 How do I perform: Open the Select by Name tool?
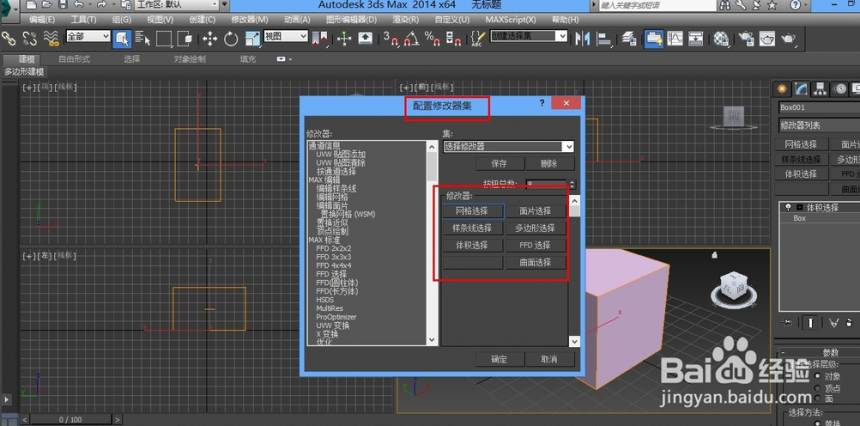tap(143, 39)
